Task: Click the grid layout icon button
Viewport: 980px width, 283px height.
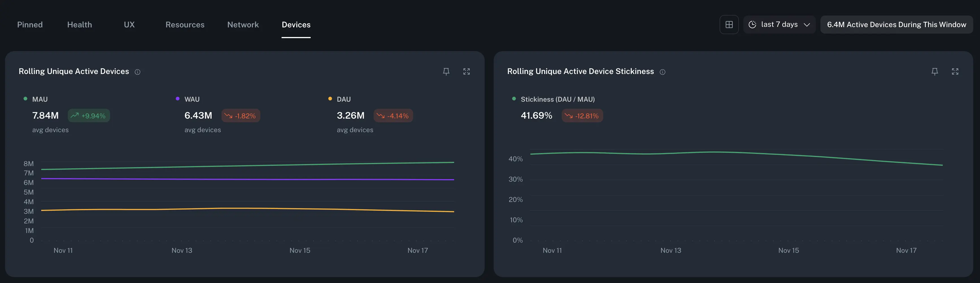Action: point(729,25)
